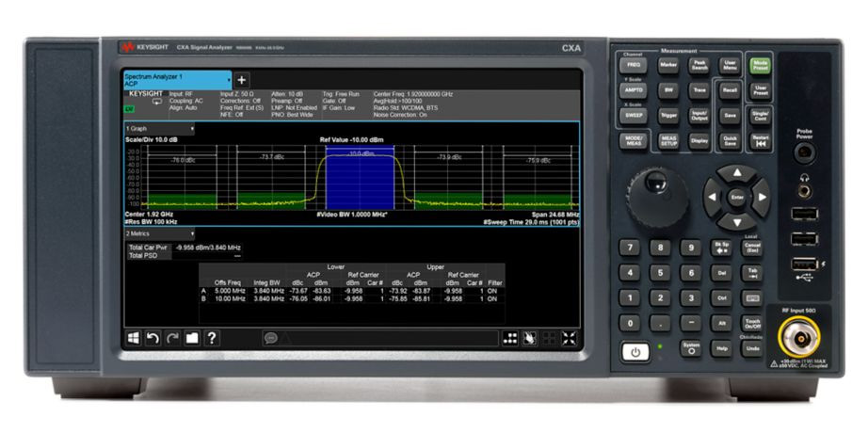Push the Del key
The width and height of the screenshot is (868, 433).
(x=721, y=272)
